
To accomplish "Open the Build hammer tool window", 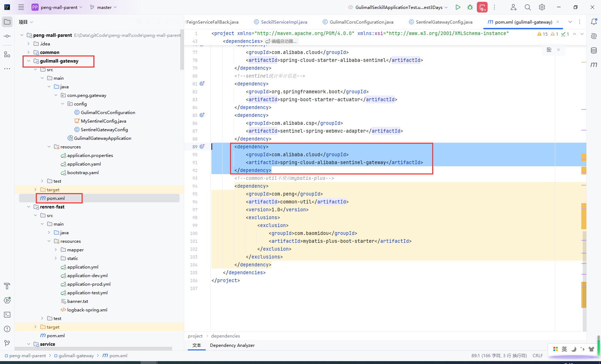I will (7, 286).
